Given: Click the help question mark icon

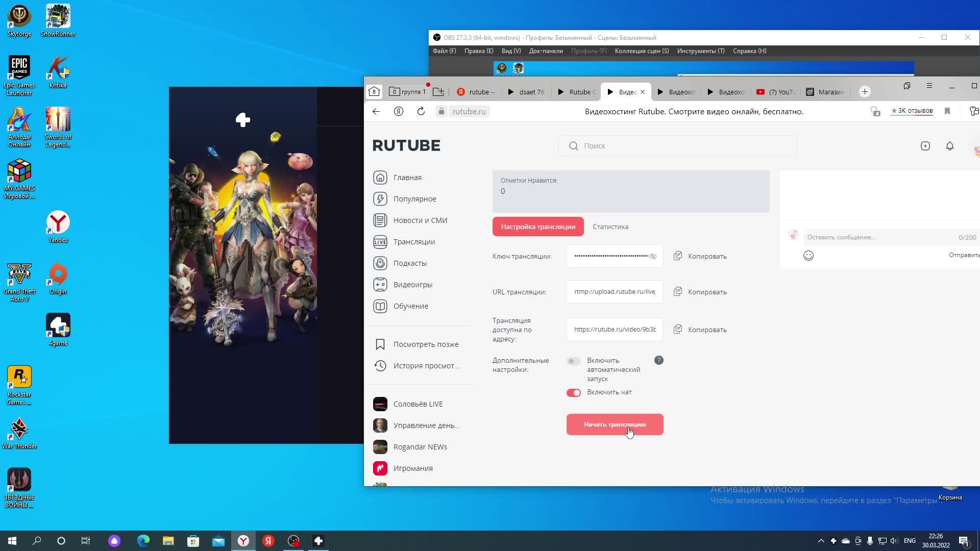Looking at the screenshot, I should pos(658,360).
